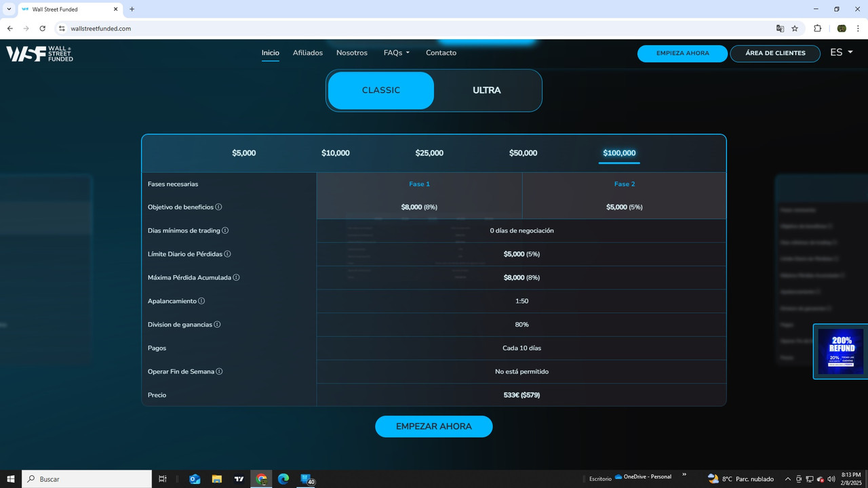Viewport: 868px width, 488px height.
Task: Click the 1:50 leverage value
Action: click(x=521, y=301)
